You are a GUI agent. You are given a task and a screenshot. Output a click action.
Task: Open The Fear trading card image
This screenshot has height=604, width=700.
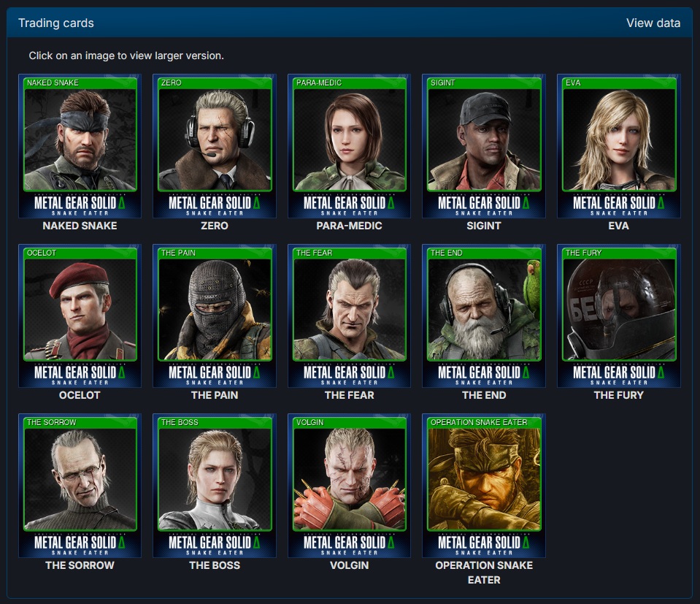coord(349,316)
